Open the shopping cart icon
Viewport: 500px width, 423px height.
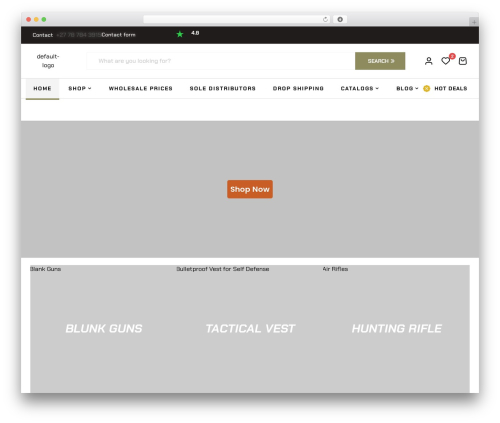coord(463,61)
